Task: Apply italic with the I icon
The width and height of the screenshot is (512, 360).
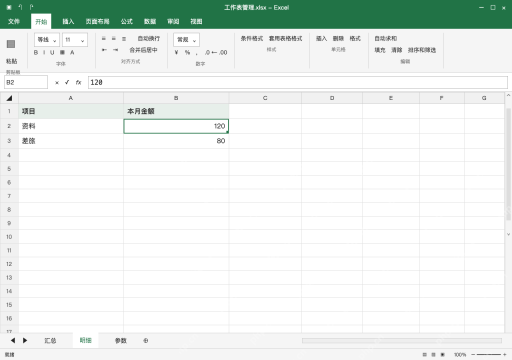Action: pos(44,52)
